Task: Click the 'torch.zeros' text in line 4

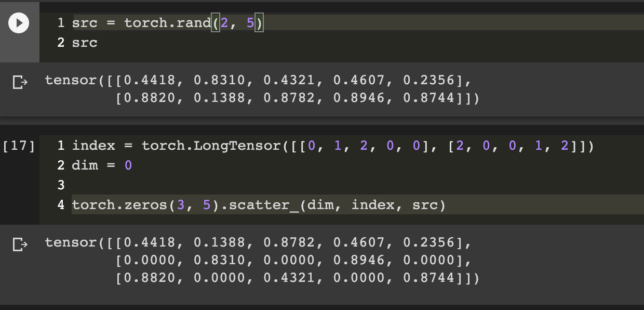Action: [119, 205]
